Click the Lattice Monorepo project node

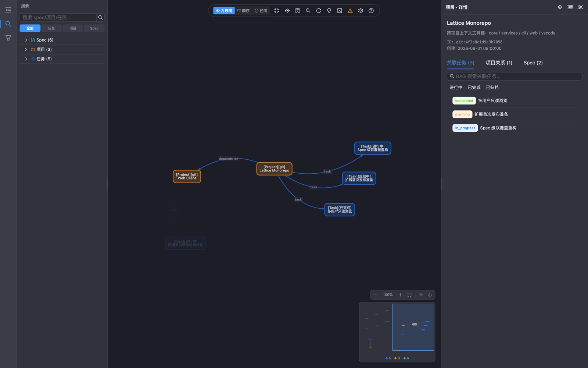(x=275, y=169)
